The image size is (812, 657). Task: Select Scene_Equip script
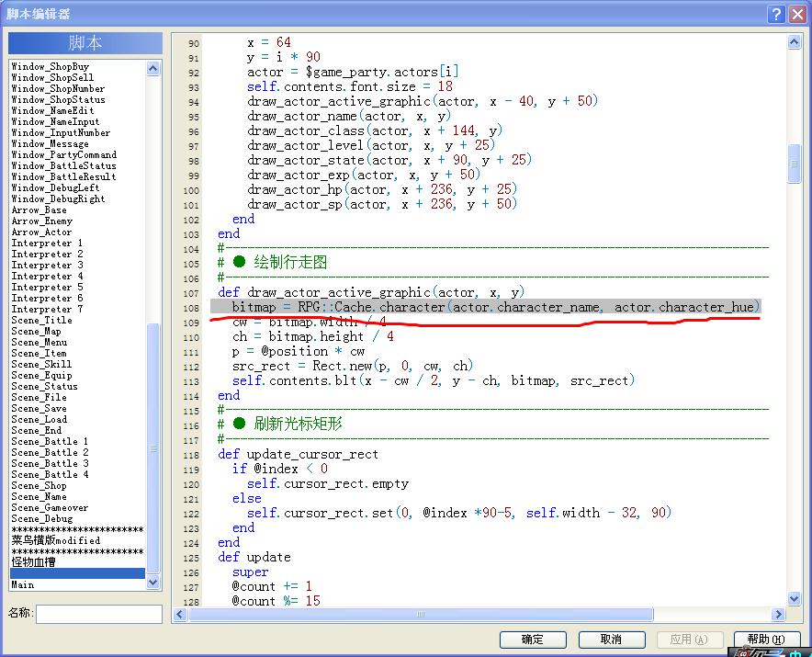click(42, 375)
